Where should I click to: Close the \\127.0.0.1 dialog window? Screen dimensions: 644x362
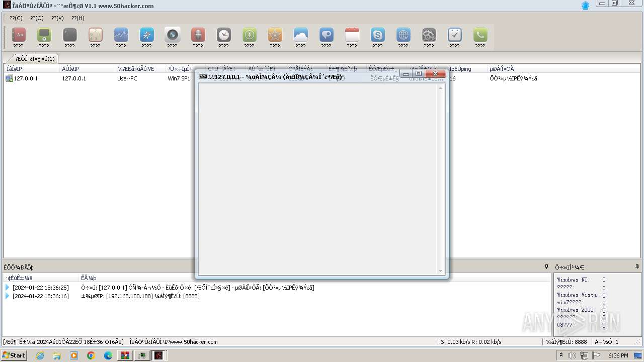click(x=436, y=74)
